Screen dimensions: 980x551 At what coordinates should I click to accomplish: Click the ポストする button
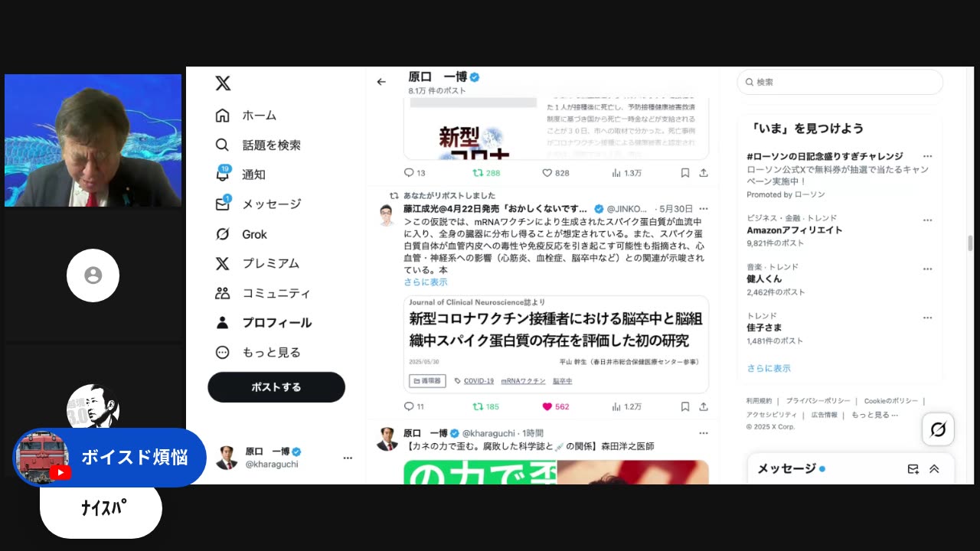point(276,387)
